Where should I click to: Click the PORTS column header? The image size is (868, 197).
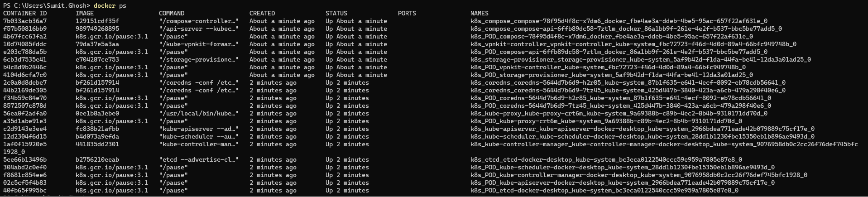coord(407,14)
